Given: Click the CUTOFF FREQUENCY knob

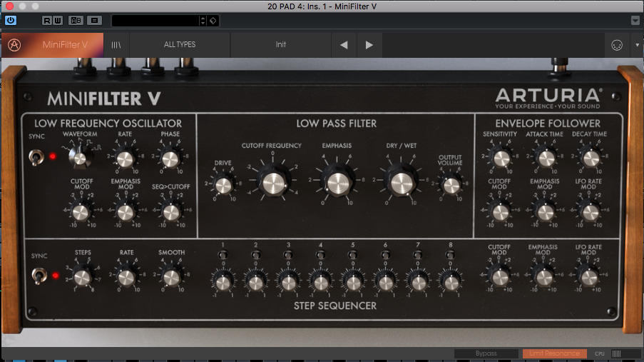Looking at the screenshot, I should tap(273, 183).
